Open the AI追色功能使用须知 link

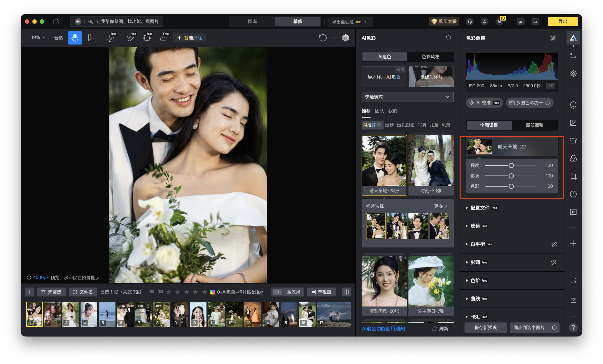(x=383, y=328)
